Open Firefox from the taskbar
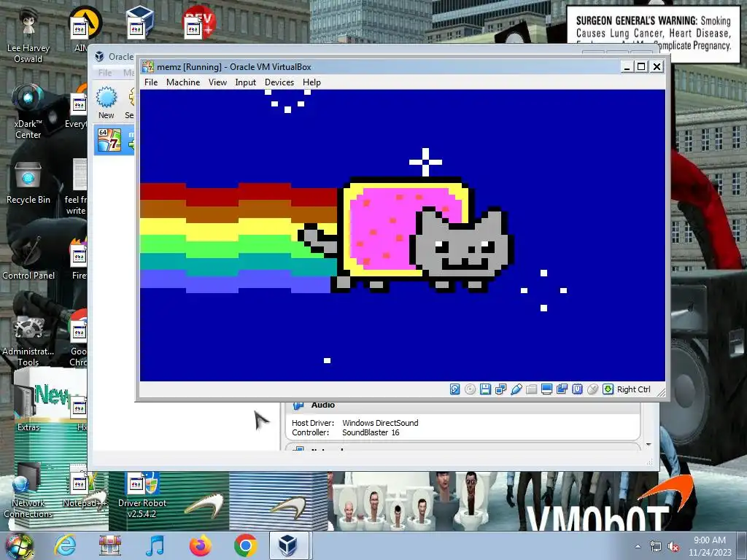The width and height of the screenshot is (747, 560). tap(200, 545)
